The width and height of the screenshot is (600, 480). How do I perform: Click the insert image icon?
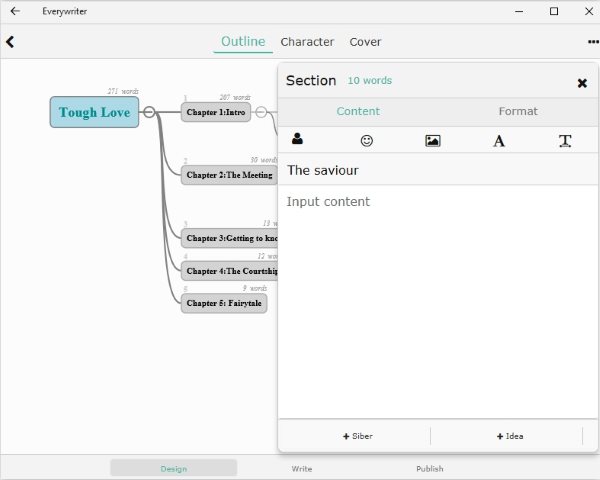point(432,141)
